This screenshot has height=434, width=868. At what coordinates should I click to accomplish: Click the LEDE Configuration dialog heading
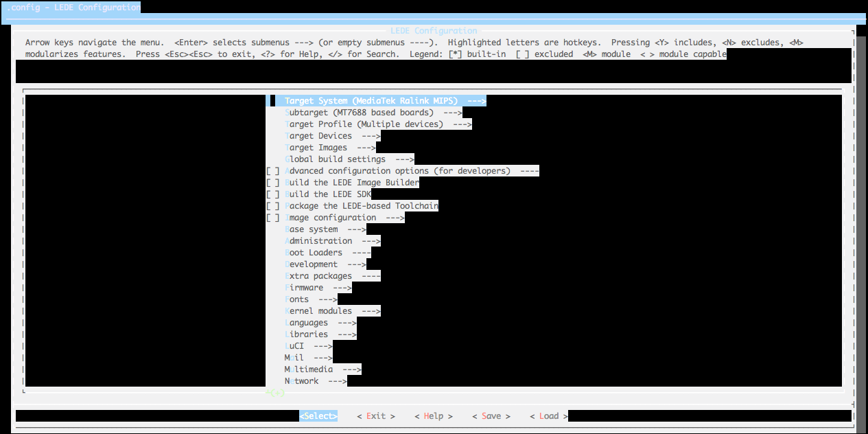(x=434, y=31)
